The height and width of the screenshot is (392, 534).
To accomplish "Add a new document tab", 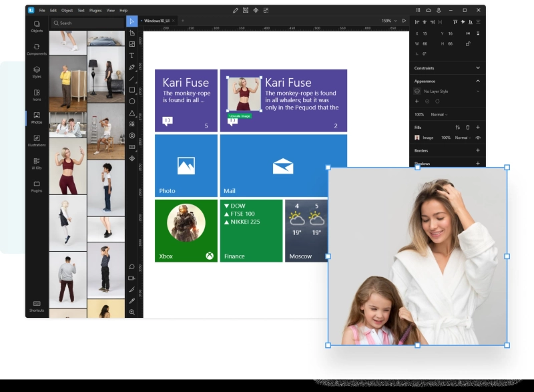I will click(x=183, y=21).
